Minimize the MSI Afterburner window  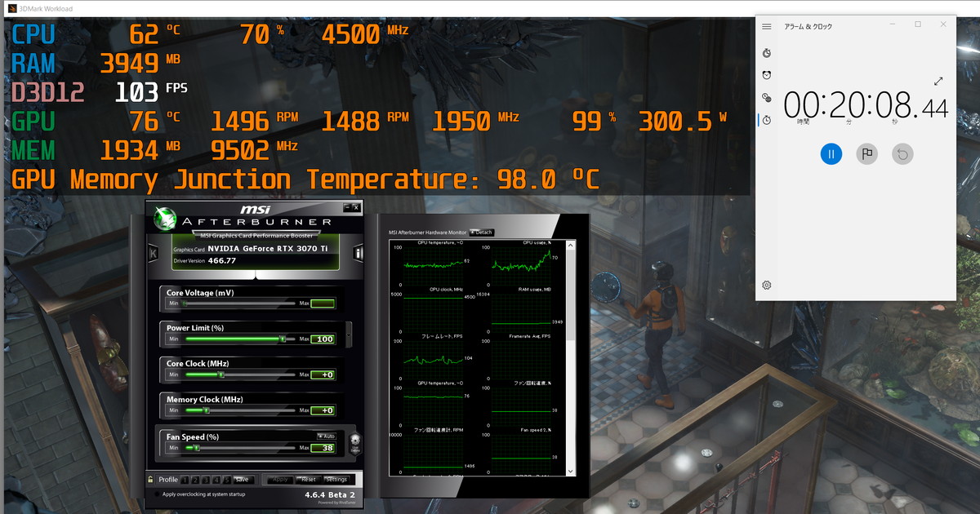347,207
